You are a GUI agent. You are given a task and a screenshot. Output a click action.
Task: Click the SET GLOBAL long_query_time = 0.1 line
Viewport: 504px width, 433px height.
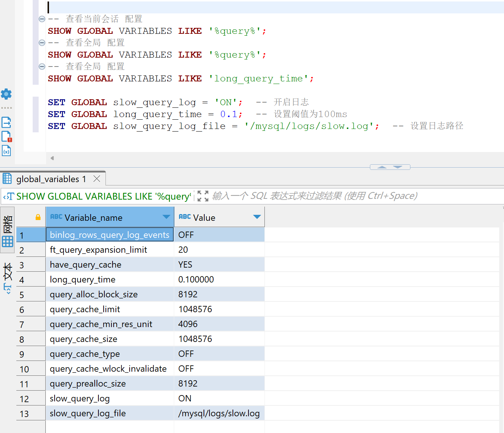tap(145, 114)
